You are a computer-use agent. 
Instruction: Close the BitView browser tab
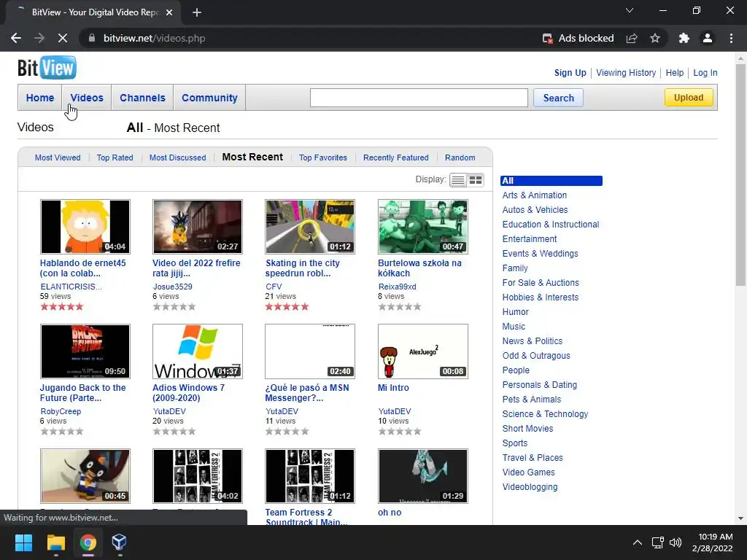[x=169, y=12]
